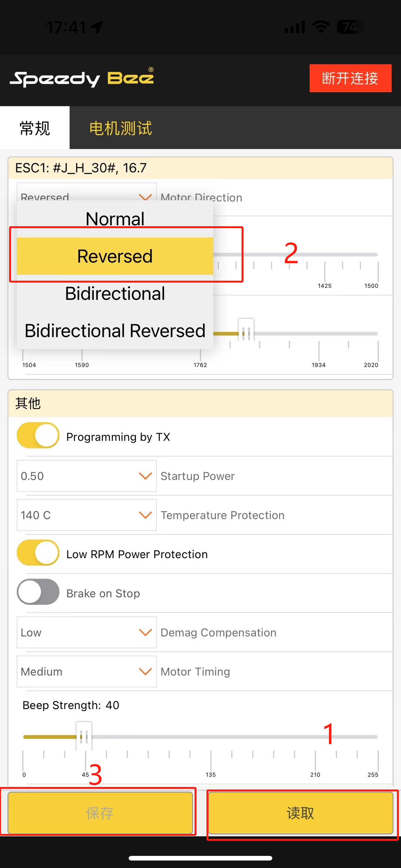401x868 pixels.
Task: Expand the 140 C temperature dropdown
Action: (87, 515)
